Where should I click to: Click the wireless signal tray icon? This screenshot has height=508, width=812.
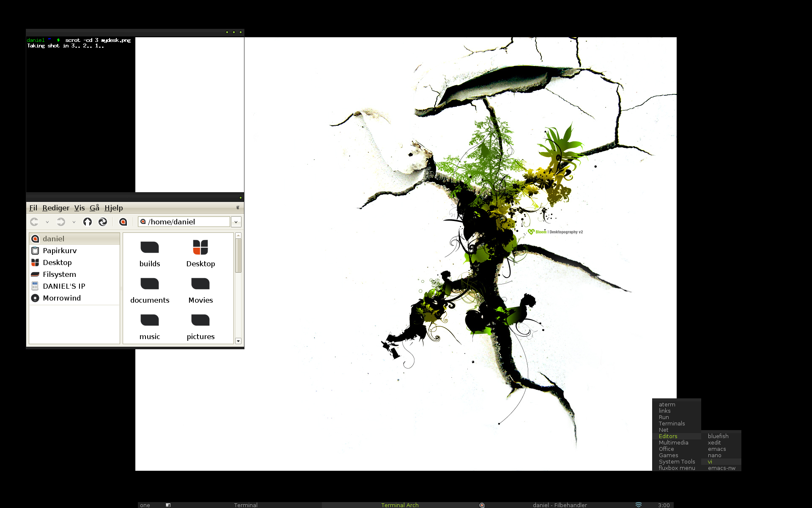coord(639,505)
